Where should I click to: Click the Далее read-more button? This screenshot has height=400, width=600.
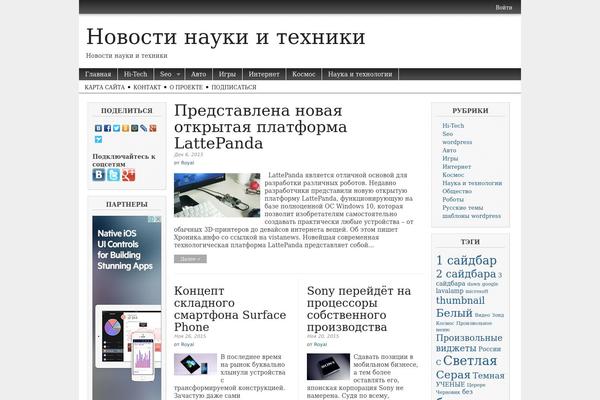(x=190, y=259)
